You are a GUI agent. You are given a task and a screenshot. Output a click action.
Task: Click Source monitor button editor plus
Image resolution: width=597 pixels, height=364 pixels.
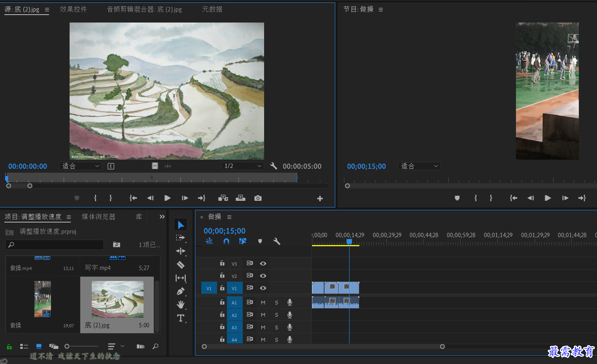pos(320,198)
